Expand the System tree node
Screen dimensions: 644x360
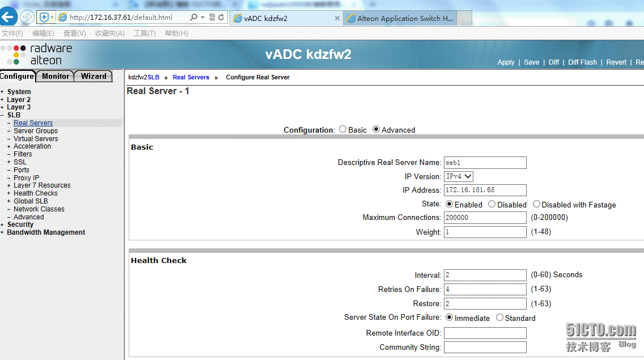click(2, 92)
